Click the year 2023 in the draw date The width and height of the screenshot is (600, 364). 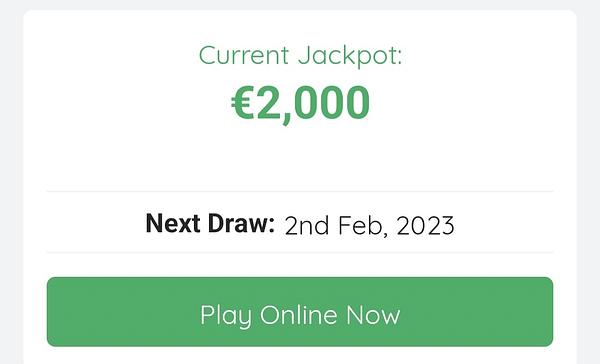[x=426, y=225]
